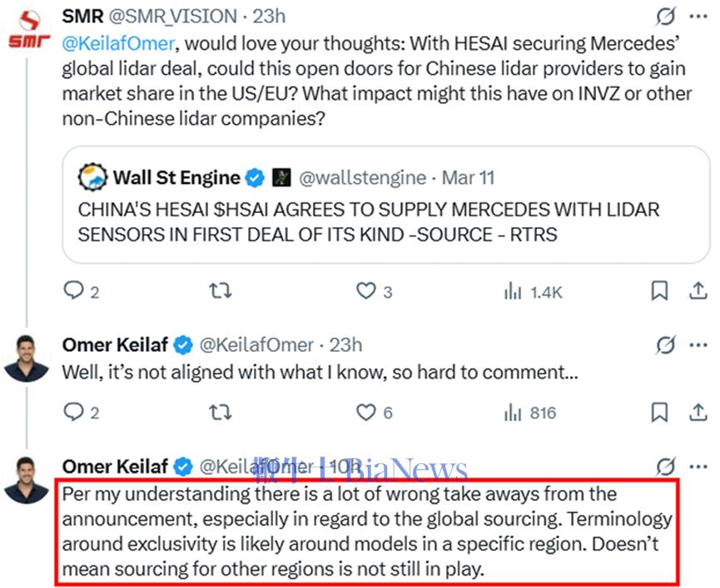
Task: Open quoted Wall St Engine tweet
Action: point(386,205)
